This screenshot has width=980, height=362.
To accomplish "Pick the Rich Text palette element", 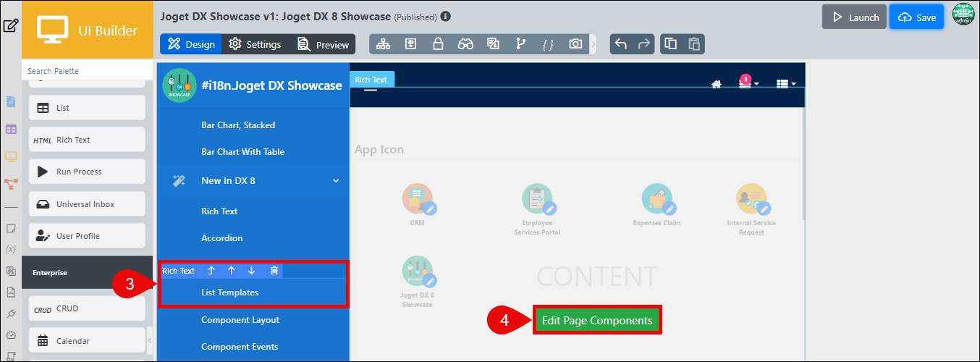I will 87,140.
